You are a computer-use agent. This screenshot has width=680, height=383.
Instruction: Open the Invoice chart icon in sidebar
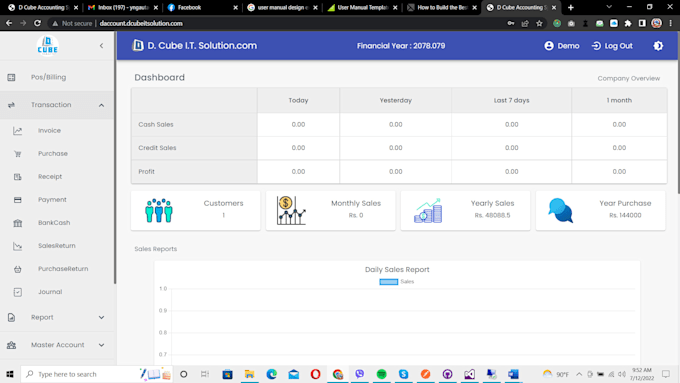click(17, 131)
